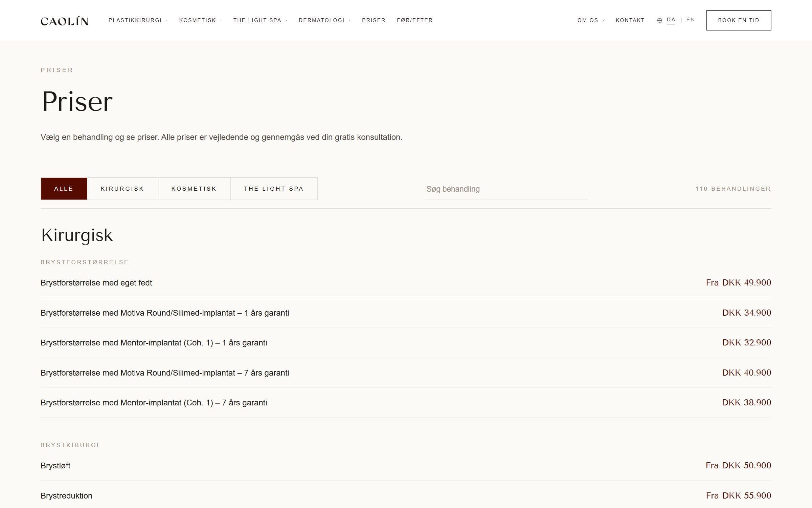Click the price Fra DKK 50.900
Image resolution: width=812 pixels, height=508 pixels.
739,465
